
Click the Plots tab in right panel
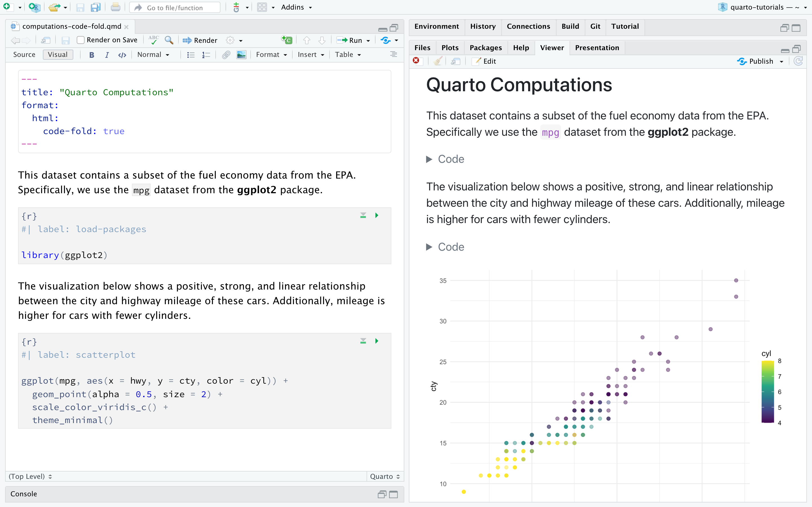coord(449,48)
